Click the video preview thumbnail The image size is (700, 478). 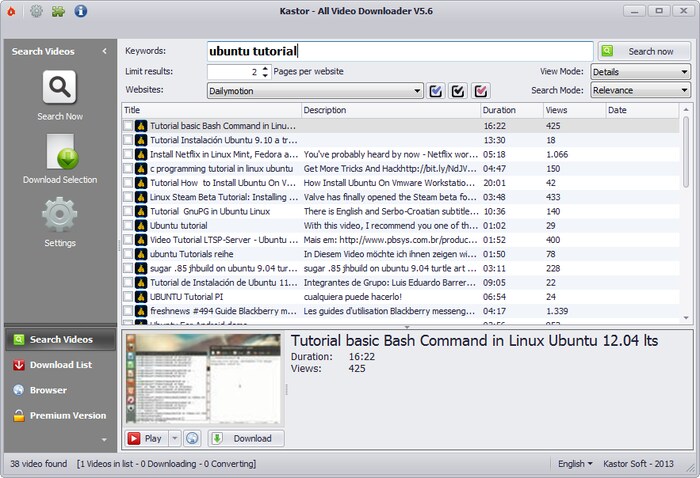pos(204,379)
